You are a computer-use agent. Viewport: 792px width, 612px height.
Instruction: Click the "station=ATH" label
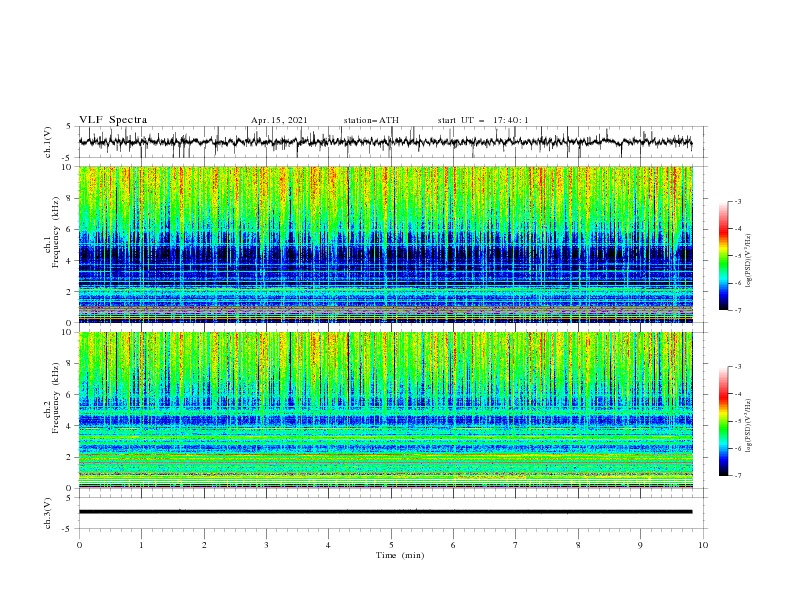point(371,120)
